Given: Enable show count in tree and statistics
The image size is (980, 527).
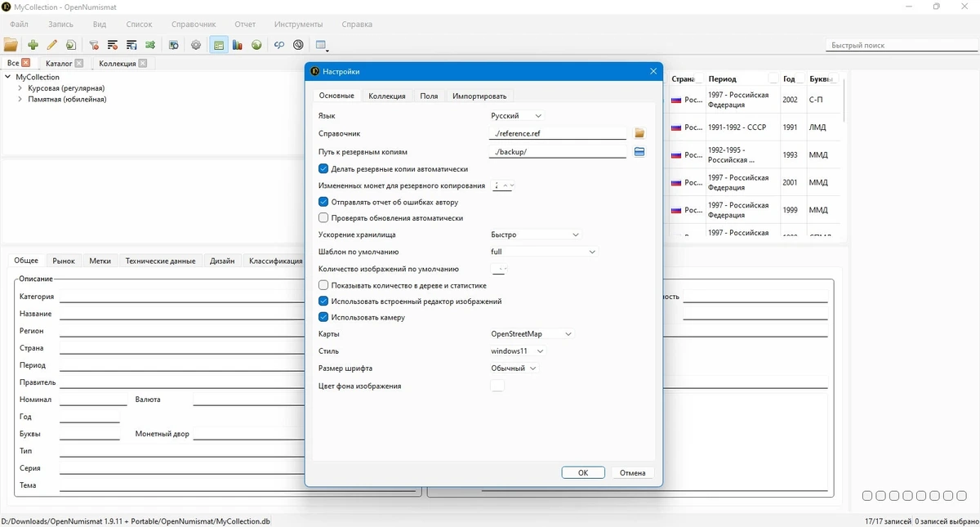Looking at the screenshot, I should coord(323,285).
